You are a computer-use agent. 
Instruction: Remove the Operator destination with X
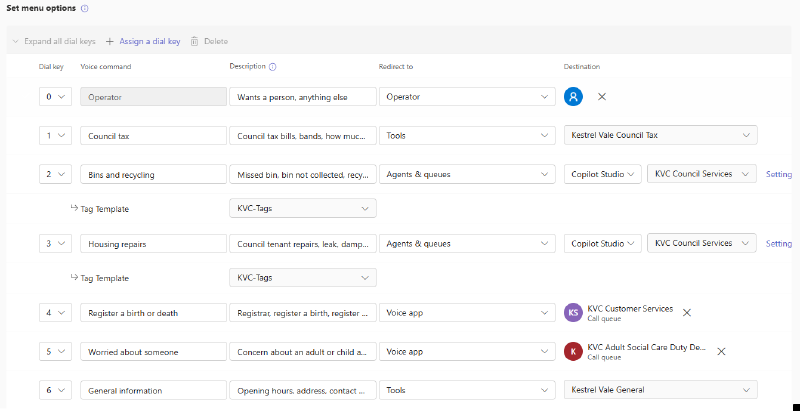point(602,96)
